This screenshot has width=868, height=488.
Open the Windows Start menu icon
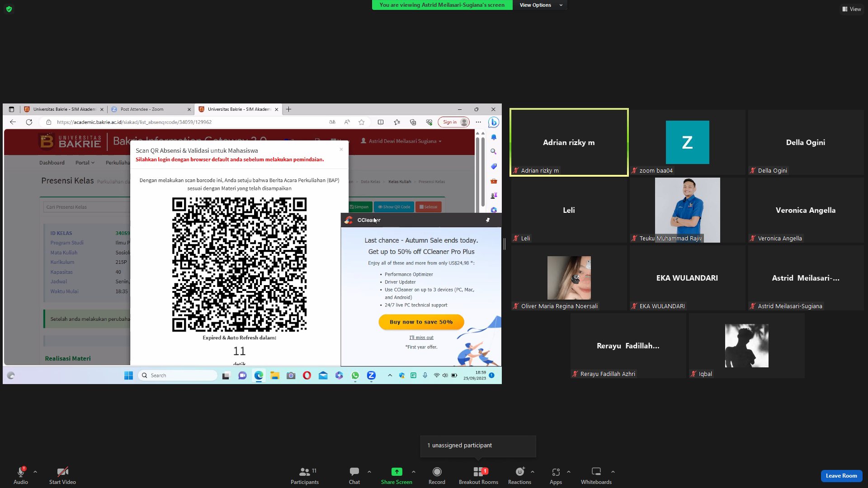(x=128, y=375)
